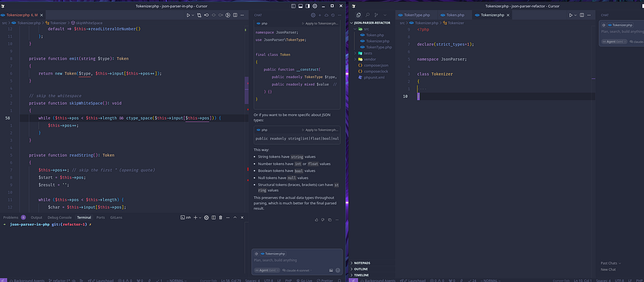Expand the TIMELINE section in explorer
Image resolution: width=644 pixels, height=282 pixels.
point(363,275)
